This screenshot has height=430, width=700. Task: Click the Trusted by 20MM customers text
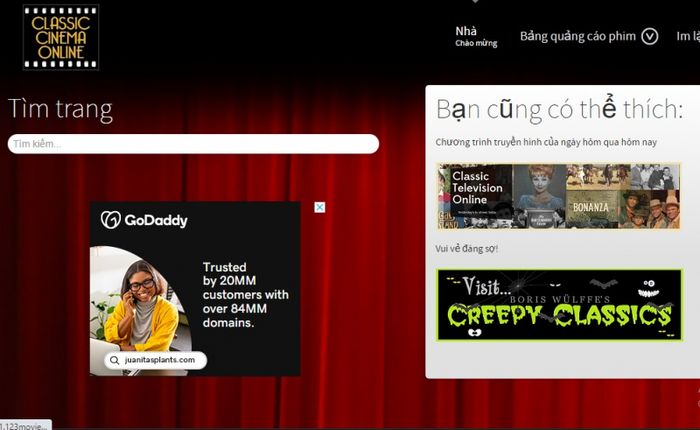246,295
